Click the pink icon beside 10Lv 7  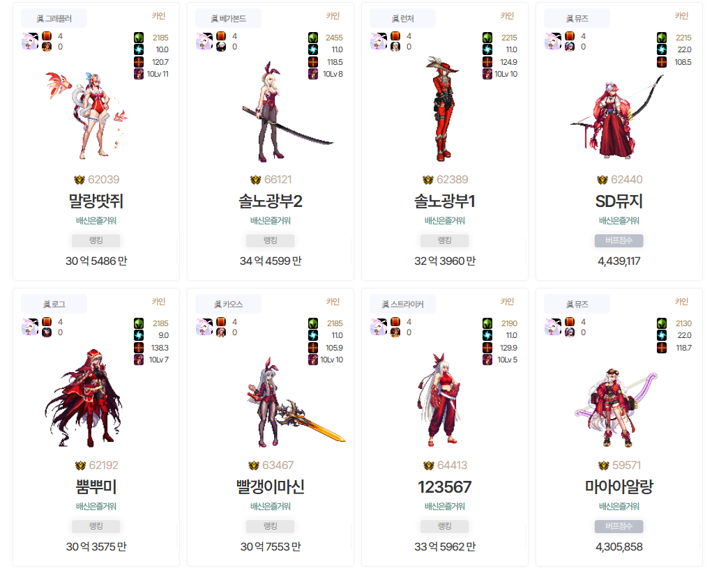(139, 360)
